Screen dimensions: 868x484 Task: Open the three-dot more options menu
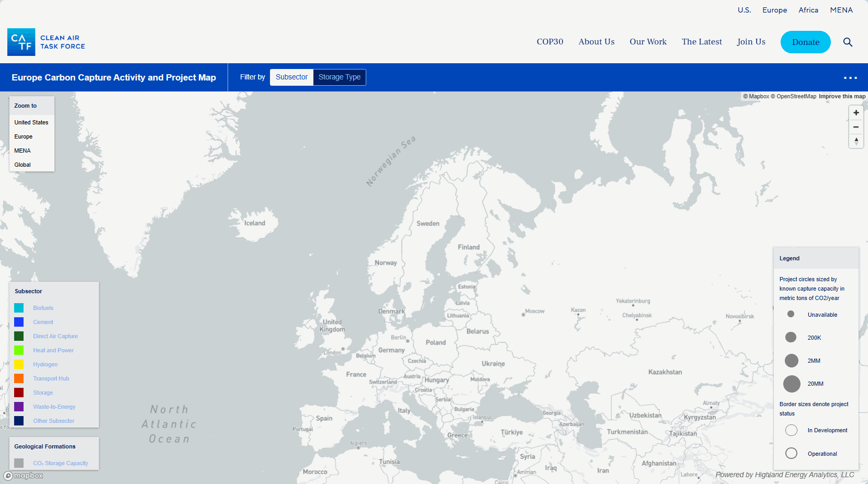[x=850, y=78]
